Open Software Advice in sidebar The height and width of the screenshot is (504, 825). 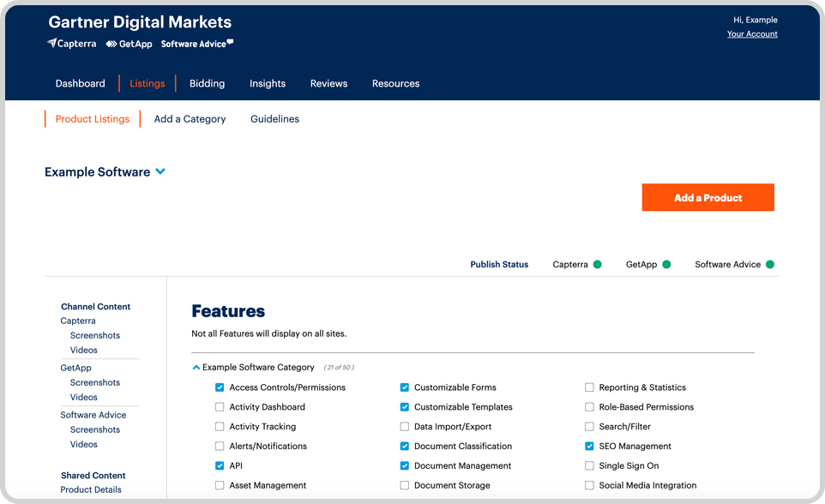93,415
